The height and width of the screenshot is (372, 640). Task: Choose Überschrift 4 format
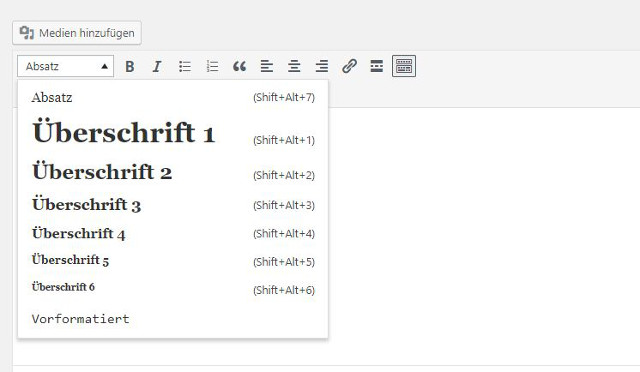point(173,233)
